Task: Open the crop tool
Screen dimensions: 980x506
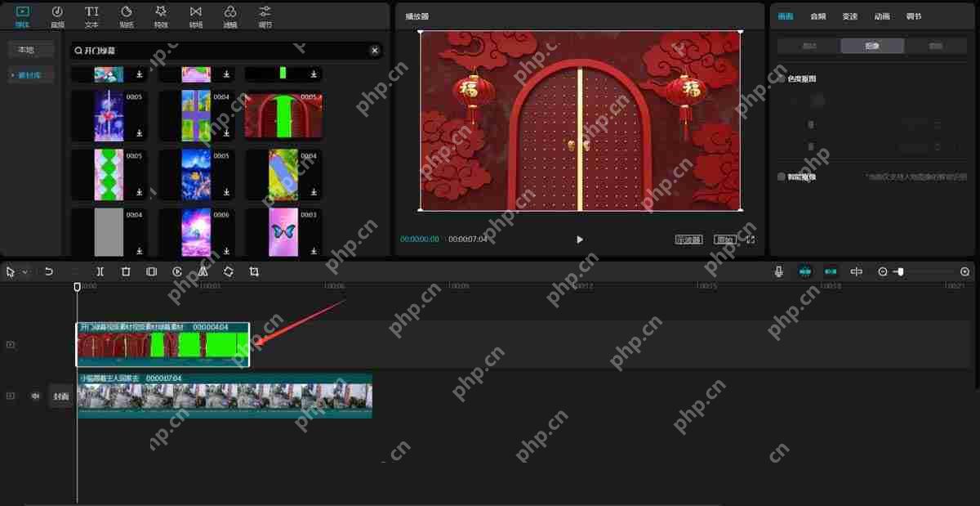Action: coord(254,271)
